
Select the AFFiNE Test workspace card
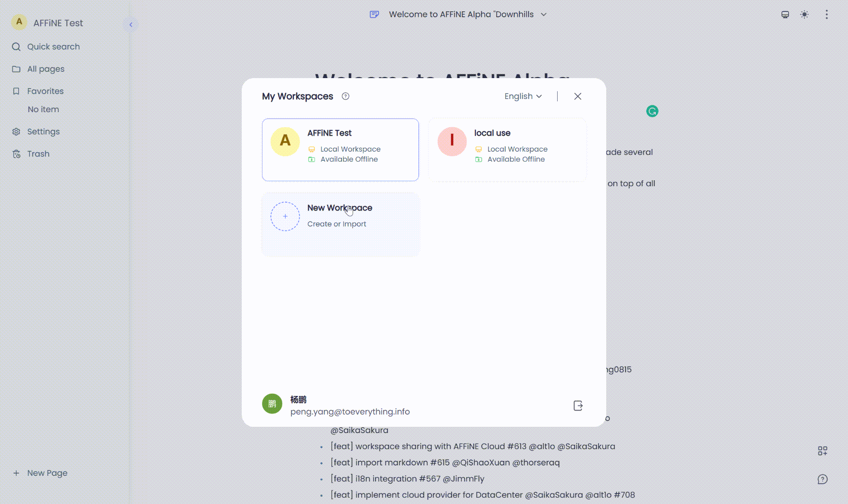340,150
